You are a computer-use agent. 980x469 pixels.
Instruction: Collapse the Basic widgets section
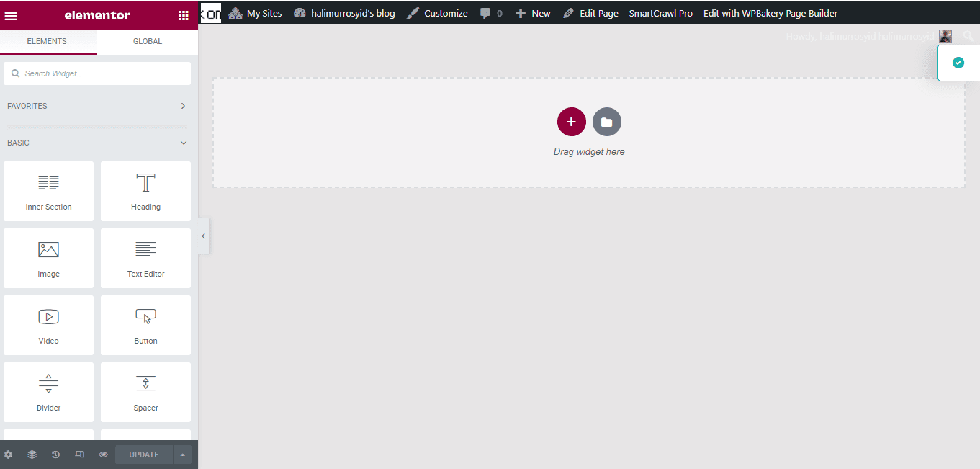tap(183, 143)
